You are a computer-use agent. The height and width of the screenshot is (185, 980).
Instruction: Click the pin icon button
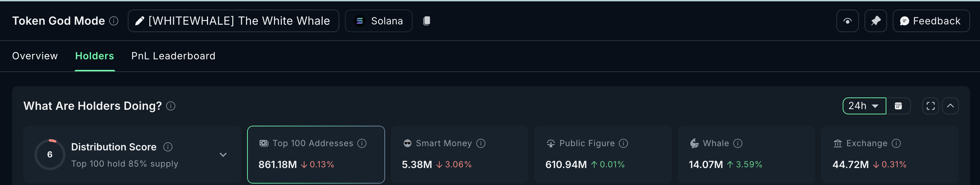(875, 21)
